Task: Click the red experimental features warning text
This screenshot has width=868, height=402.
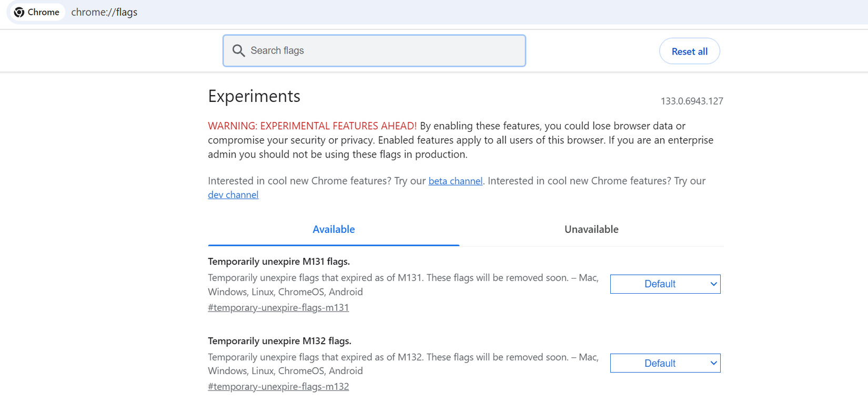Action: [x=312, y=126]
